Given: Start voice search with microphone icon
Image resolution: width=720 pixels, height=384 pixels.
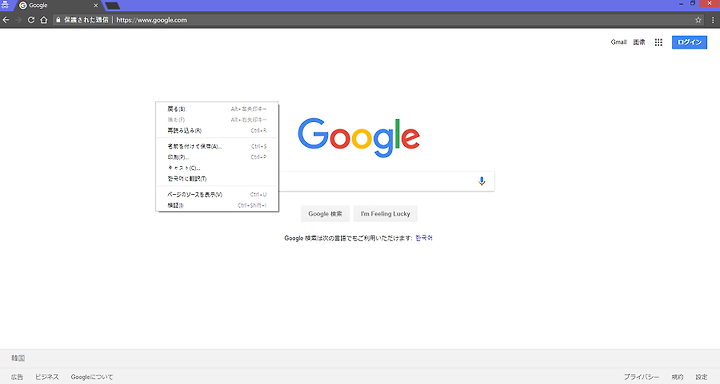Looking at the screenshot, I should tap(481, 181).
